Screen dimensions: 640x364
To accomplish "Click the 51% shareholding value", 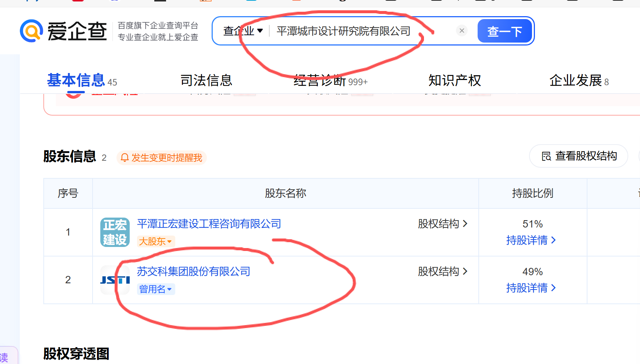I will 533,224.
